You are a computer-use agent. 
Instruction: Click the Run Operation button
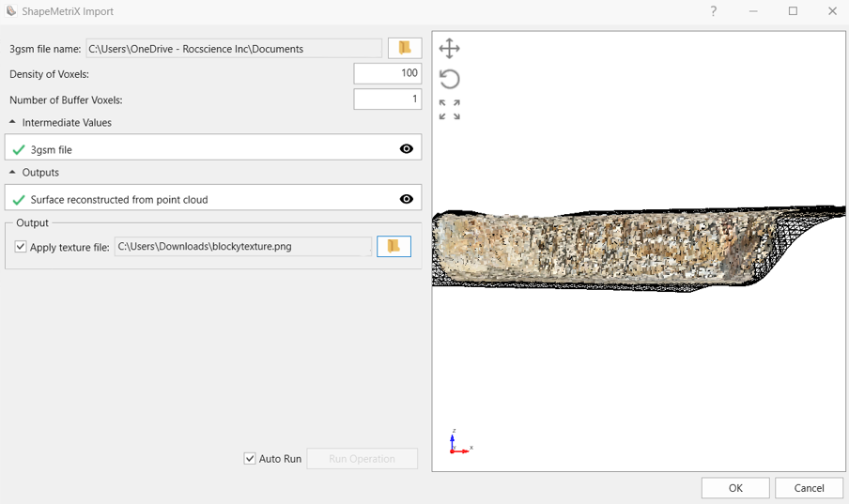(x=363, y=459)
